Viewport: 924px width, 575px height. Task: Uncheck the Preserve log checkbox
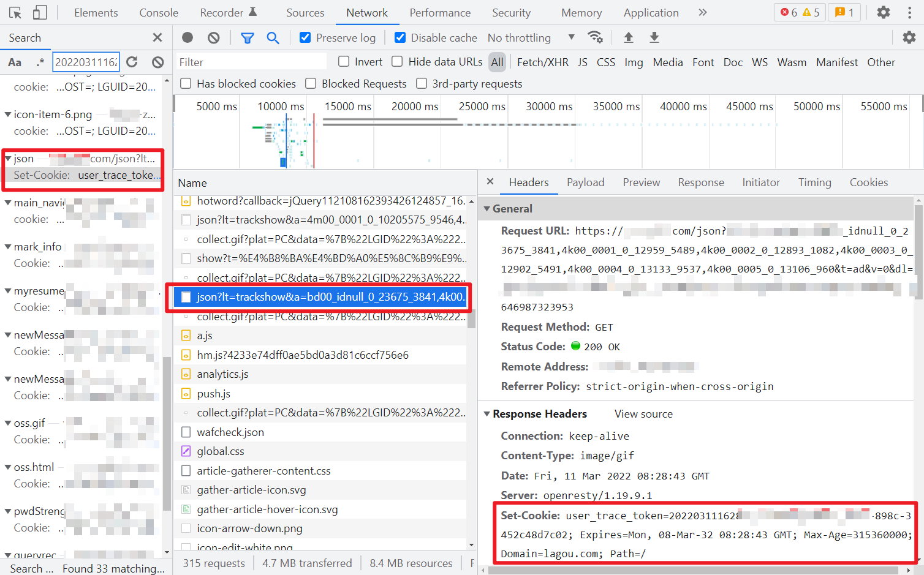pos(305,37)
